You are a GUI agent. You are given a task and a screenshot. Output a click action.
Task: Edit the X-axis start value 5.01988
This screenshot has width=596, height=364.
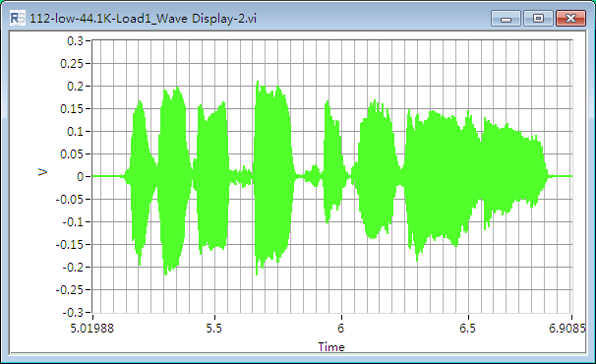coord(92,329)
